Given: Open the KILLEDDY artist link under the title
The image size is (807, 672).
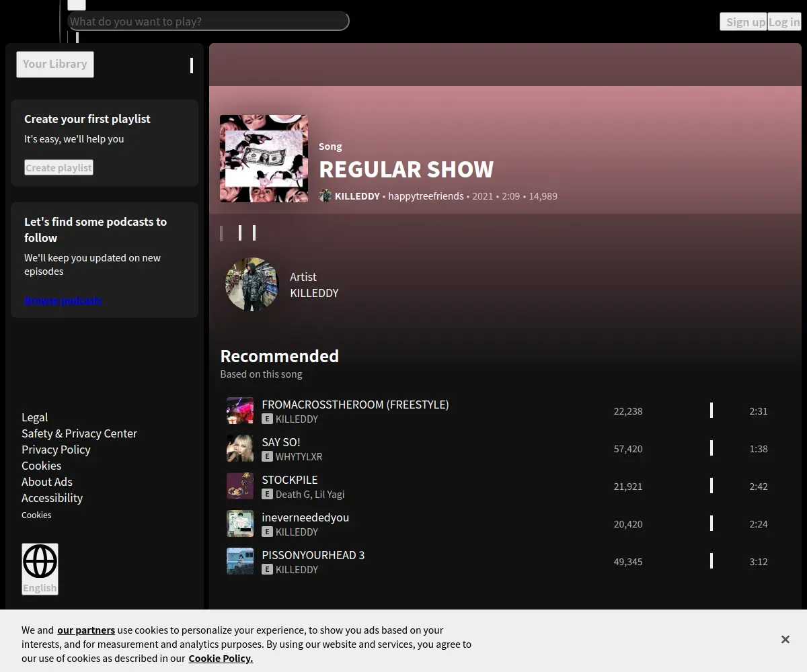Looking at the screenshot, I should pyautogui.click(x=357, y=196).
